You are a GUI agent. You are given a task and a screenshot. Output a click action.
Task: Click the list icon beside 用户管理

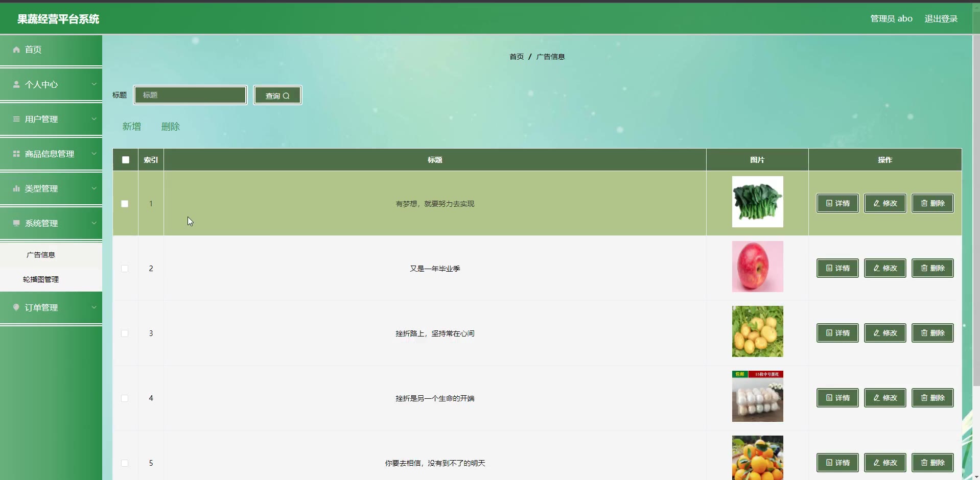tap(16, 119)
